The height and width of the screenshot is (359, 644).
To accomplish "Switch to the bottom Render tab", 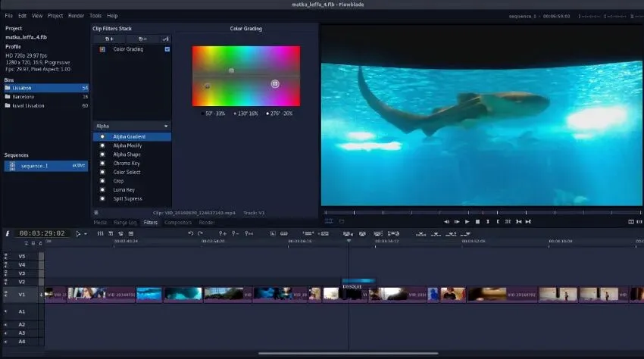I will [x=207, y=222].
